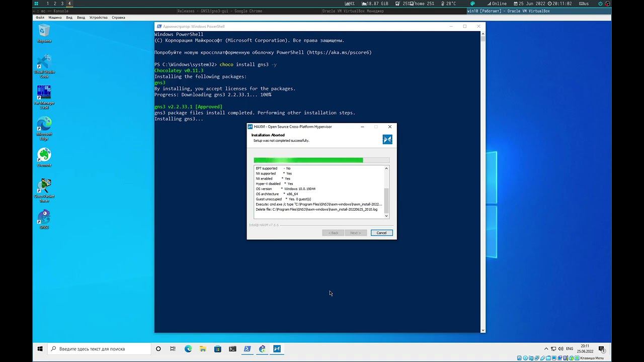Click the PowerShell window title icon
644x362 pixels.
pyautogui.click(x=159, y=27)
